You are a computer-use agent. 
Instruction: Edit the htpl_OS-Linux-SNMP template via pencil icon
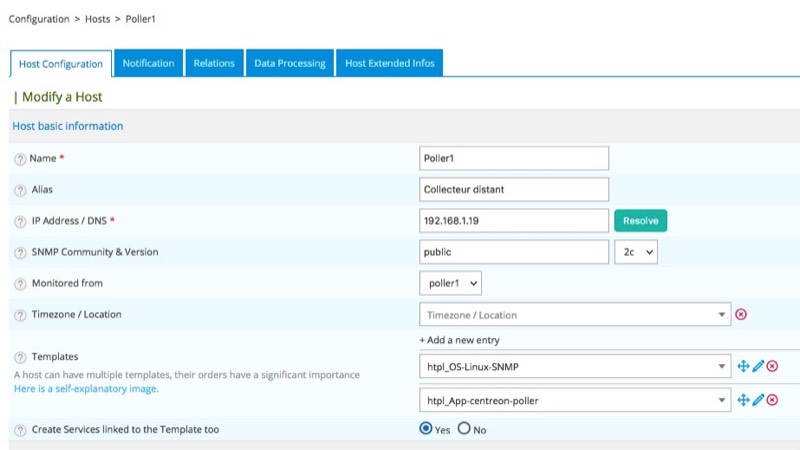click(x=758, y=367)
